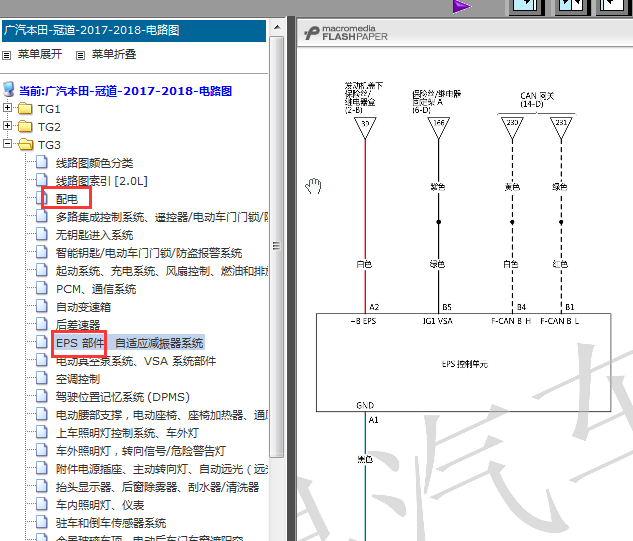The width and height of the screenshot is (633, 541).
Task: Open 空调控制 document
Action: pyautogui.click(x=78, y=379)
